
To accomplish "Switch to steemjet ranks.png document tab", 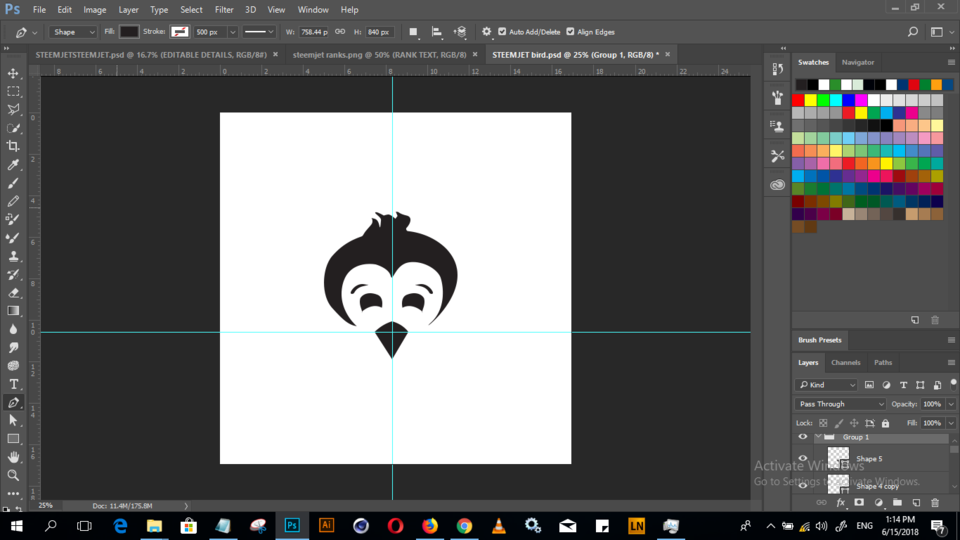I will pos(380,54).
